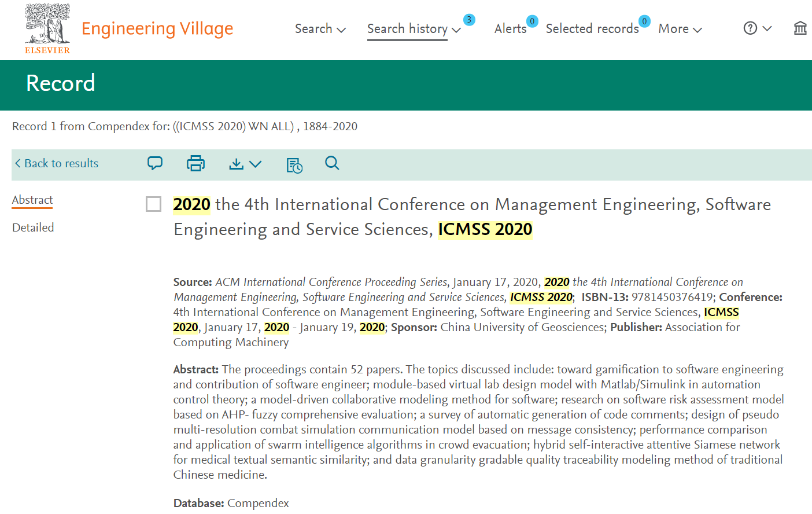Click the 'Record' page heading
Screen dimensions: 812x514
tap(61, 83)
